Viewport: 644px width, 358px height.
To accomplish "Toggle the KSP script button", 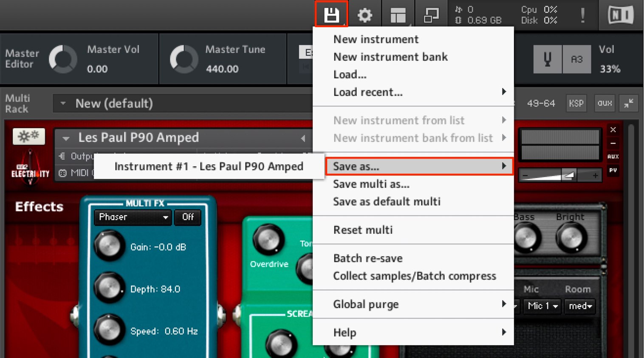I will [x=576, y=103].
